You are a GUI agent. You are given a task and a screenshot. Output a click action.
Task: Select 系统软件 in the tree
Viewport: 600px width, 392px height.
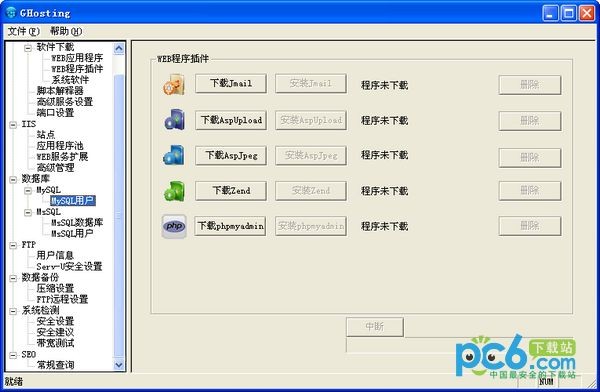pyautogui.click(x=70, y=80)
